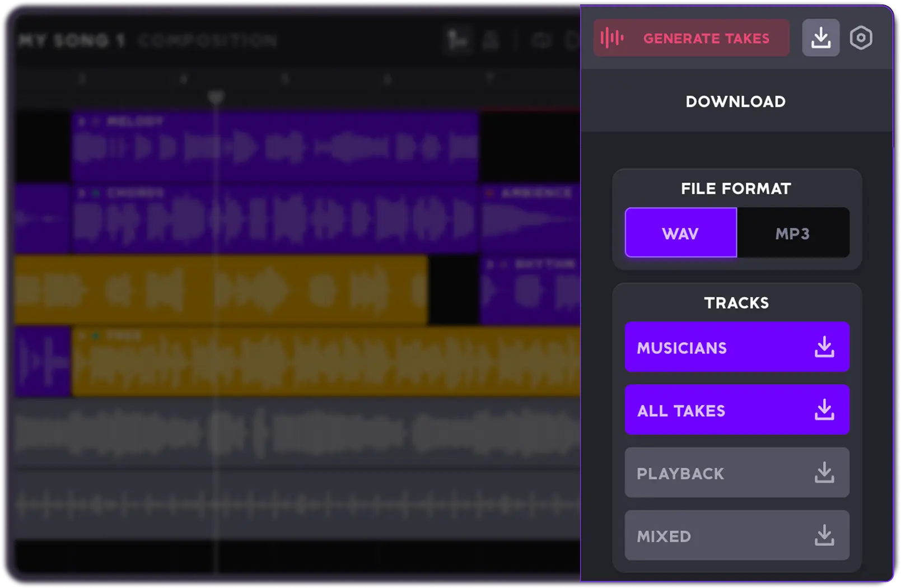Click the red waveform icon on Generate Takes
Viewport: 901px width, 588px height.
[611, 38]
